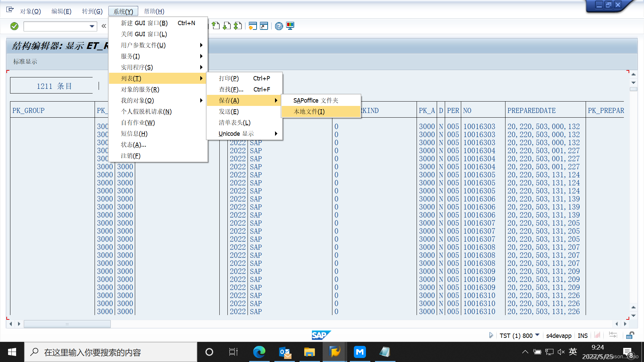
Task: Open a new SAP session icon
Action: click(x=253, y=26)
